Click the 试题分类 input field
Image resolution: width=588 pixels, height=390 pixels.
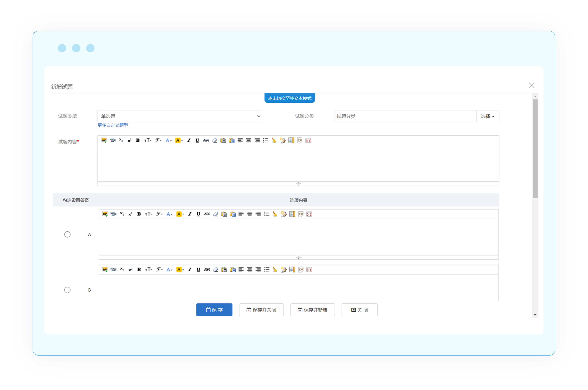(x=405, y=116)
